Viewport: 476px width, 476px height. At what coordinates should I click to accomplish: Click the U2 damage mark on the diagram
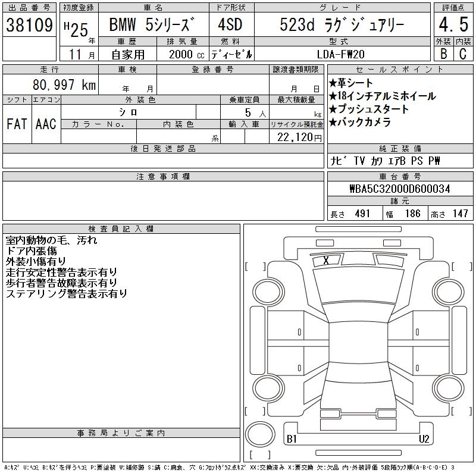[x=424, y=439]
